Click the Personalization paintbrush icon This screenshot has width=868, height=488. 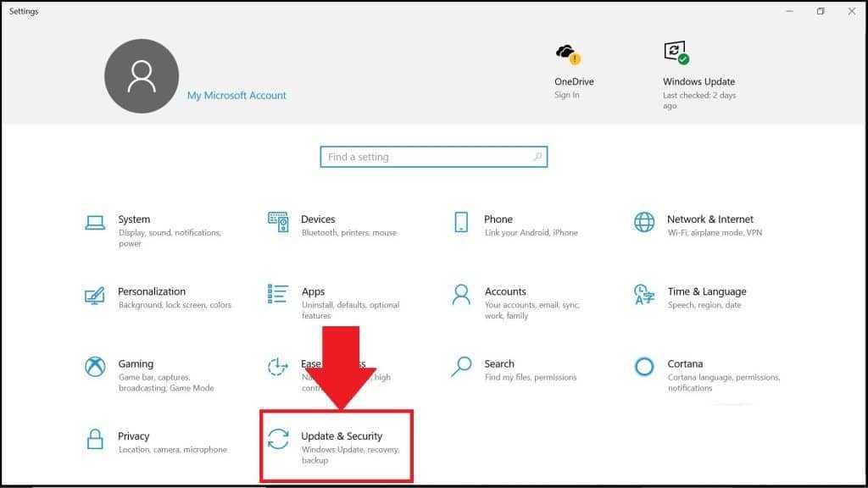(95, 295)
